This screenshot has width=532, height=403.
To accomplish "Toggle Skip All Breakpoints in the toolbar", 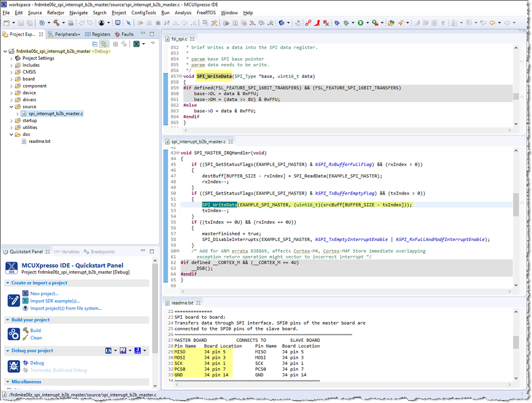I will click(x=128, y=23).
